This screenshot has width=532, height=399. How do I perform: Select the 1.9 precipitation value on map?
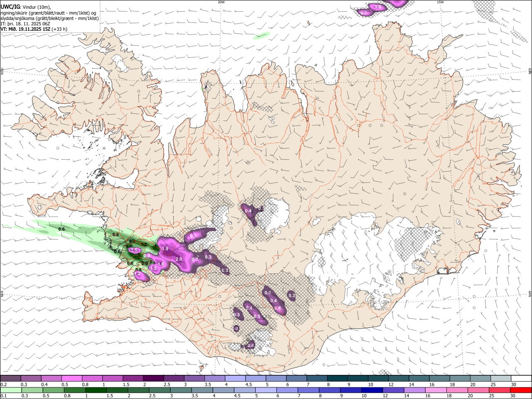[165, 249]
